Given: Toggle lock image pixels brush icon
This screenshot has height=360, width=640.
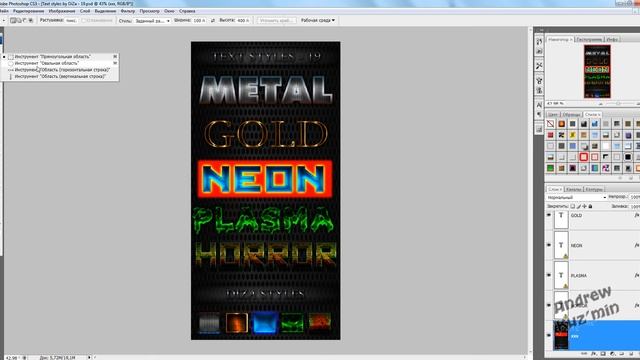Looking at the screenshot, I should pos(579,207).
